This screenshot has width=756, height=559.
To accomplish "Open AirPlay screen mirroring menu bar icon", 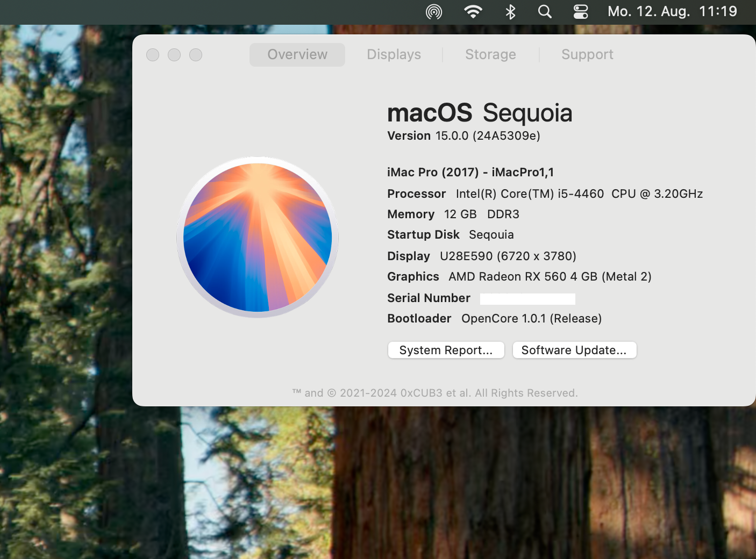I will coord(434,12).
